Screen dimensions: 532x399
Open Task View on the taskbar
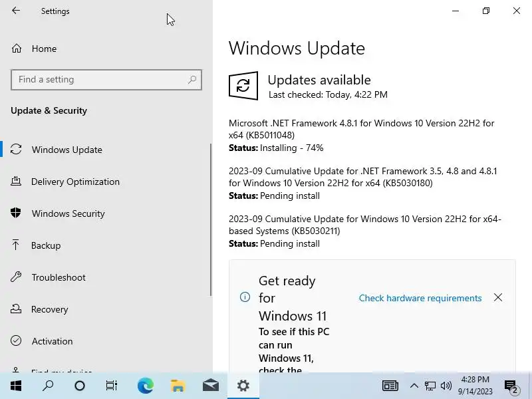(x=112, y=386)
